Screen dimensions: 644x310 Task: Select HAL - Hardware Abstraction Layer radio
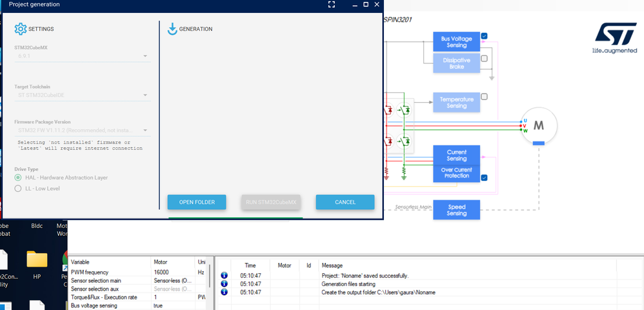(x=17, y=178)
